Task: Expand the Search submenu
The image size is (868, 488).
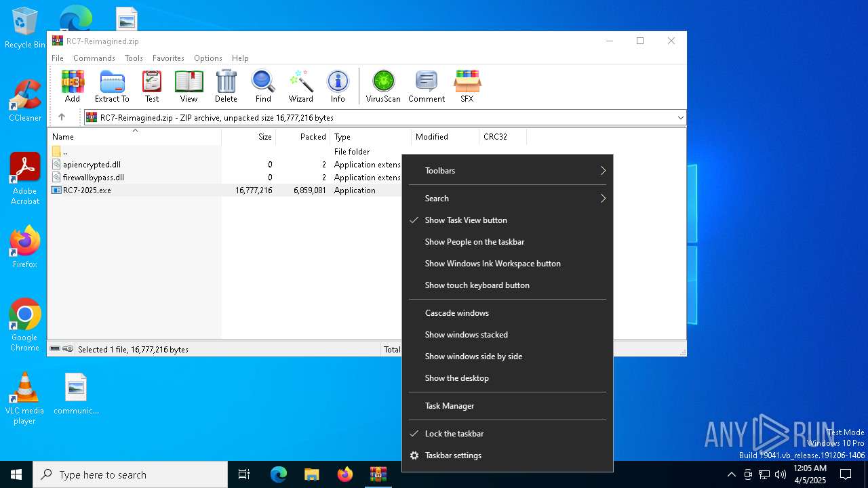Action: coord(507,199)
